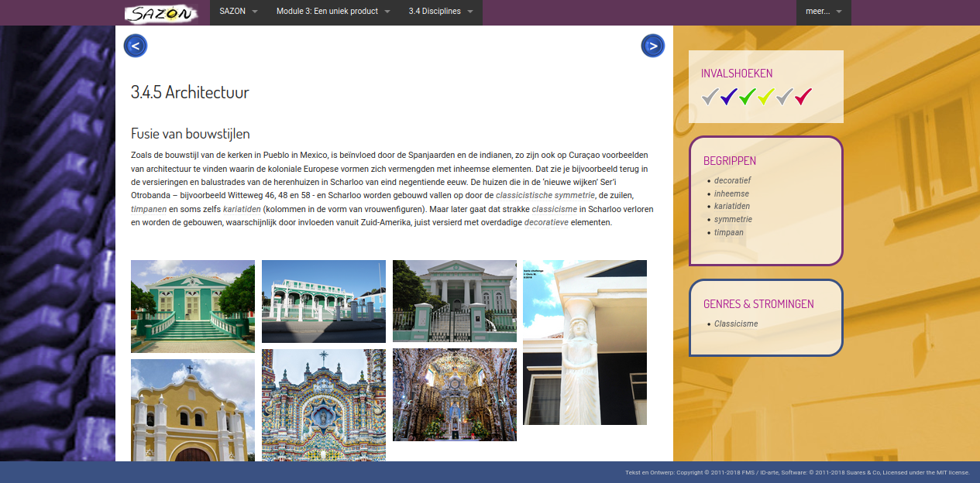Open the SAZON dropdown in the navbar

[238, 12]
